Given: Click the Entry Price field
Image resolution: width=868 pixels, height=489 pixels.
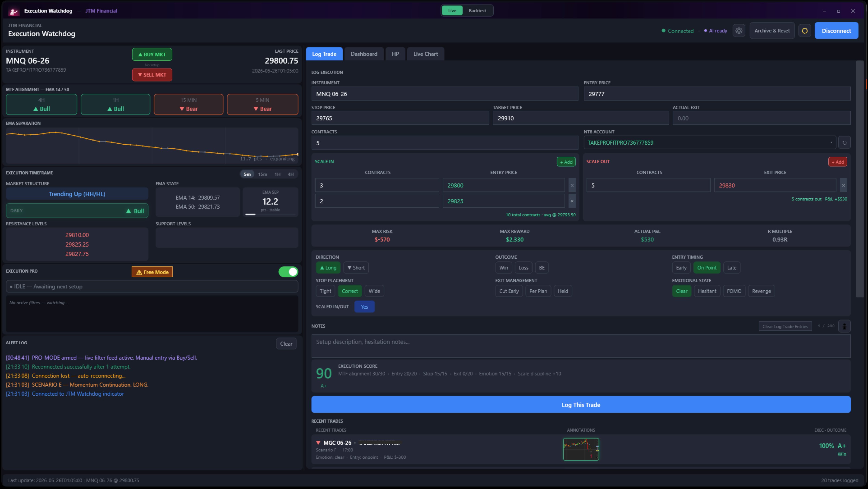Looking at the screenshot, I should 717,94.
